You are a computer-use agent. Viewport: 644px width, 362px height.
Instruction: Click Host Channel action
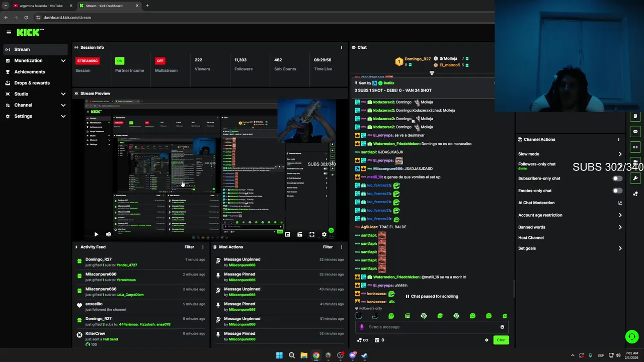tap(531, 238)
